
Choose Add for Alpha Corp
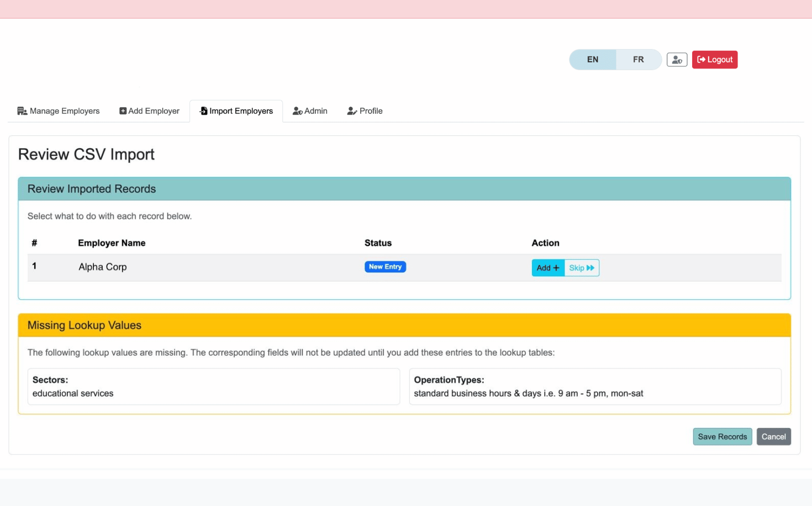(x=547, y=267)
